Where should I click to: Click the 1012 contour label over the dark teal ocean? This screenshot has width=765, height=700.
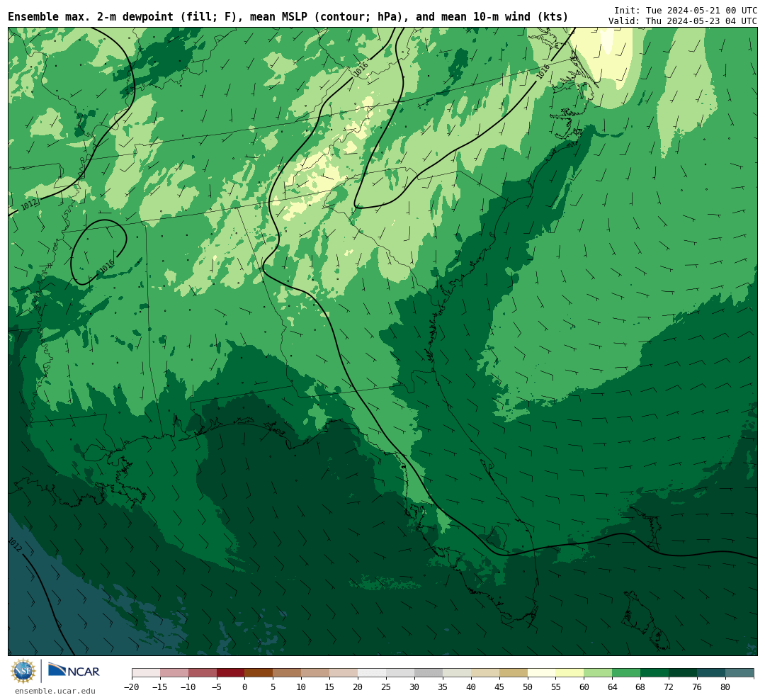tap(15, 544)
